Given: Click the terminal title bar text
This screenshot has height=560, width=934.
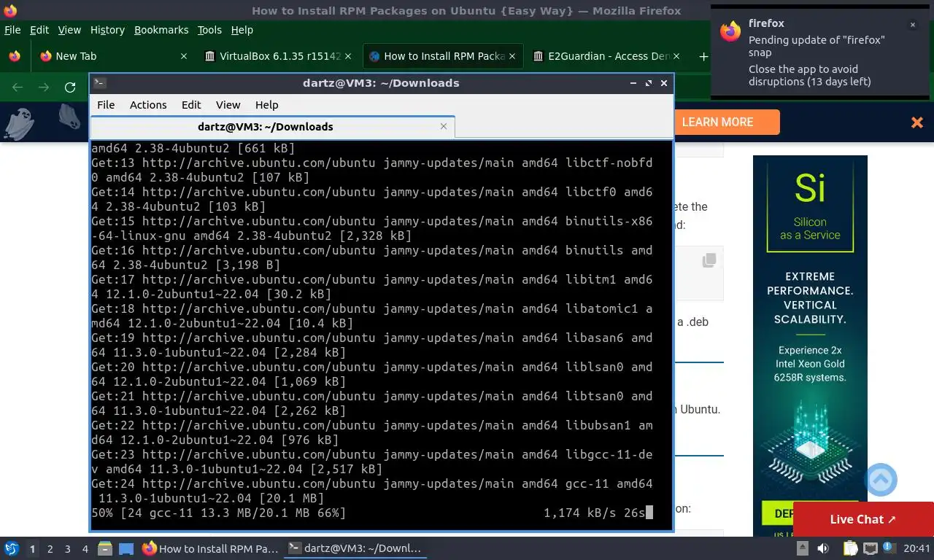Looking at the screenshot, I should tap(381, 82).
